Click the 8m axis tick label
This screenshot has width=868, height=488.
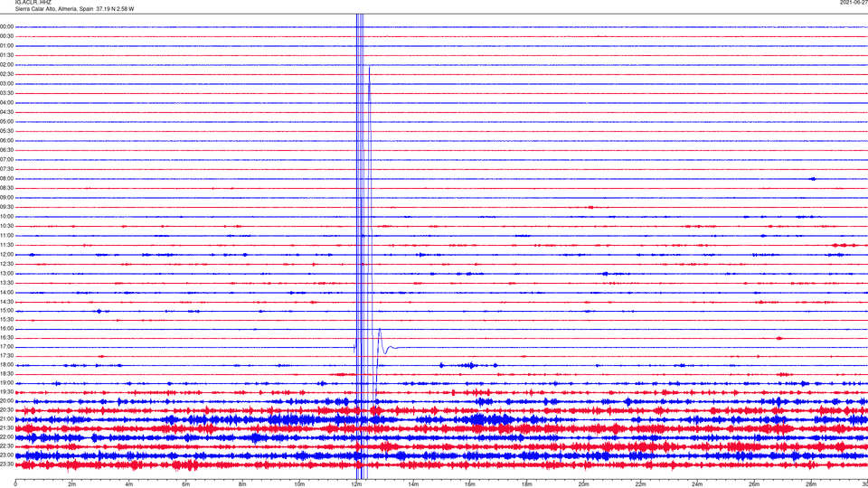click(242, 484)
